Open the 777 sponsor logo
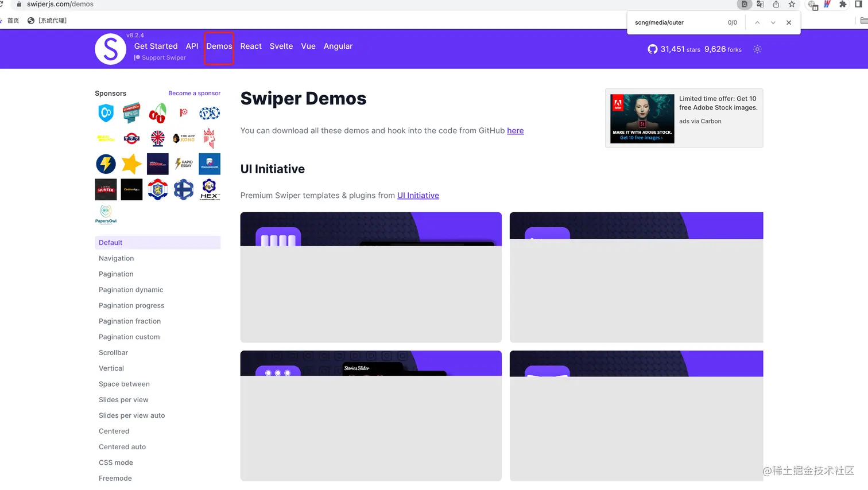The image size is (868, 490). (x=131, y=138)
